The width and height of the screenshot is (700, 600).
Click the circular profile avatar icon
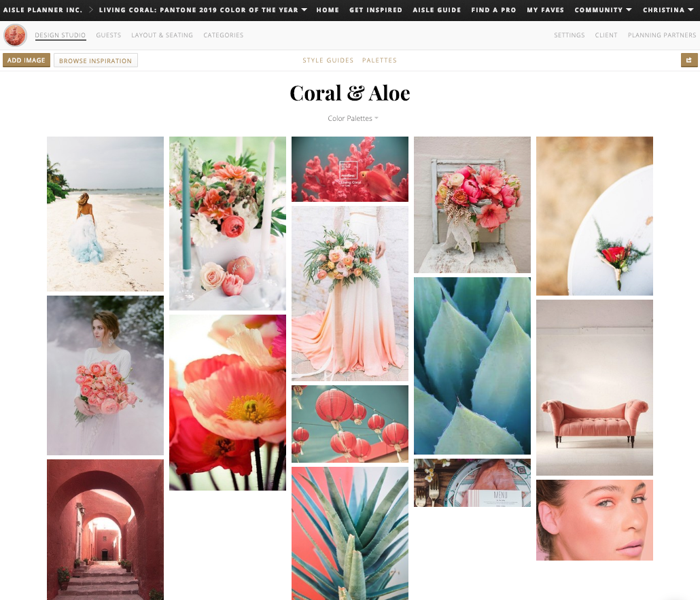point(14,35)
